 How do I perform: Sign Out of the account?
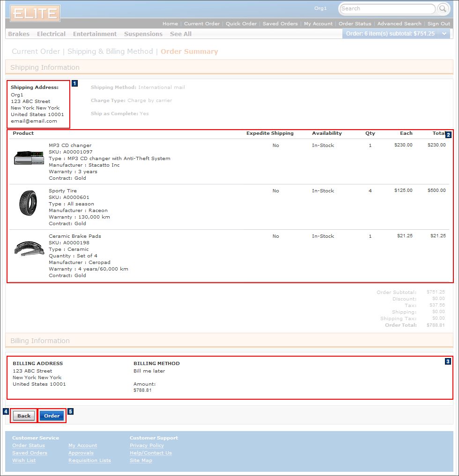tap(438, 23)
